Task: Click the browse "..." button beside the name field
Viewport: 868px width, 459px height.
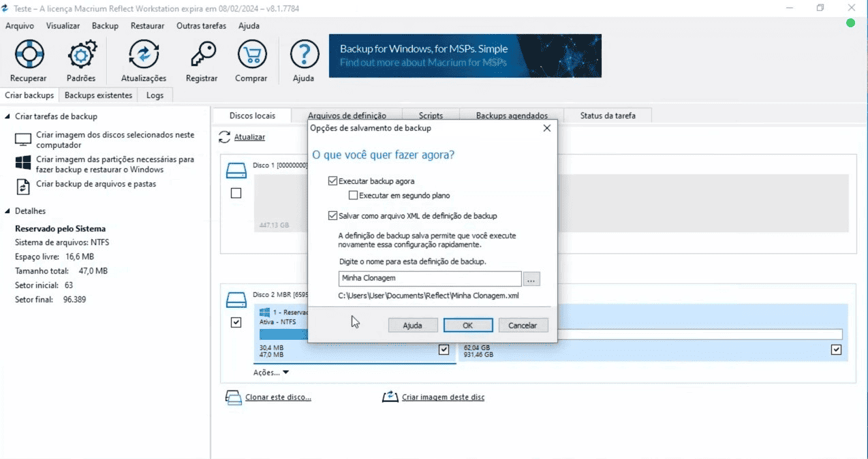Action: click(532, 279)
